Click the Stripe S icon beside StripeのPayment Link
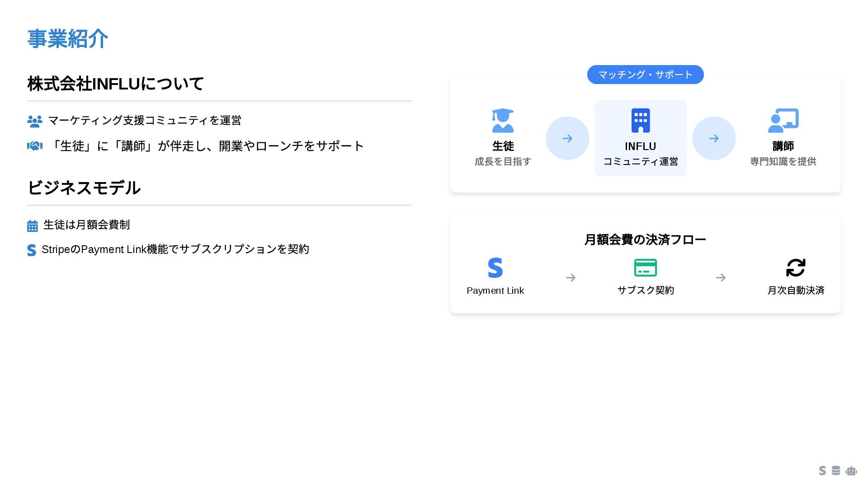The height and width of the screenshot is (488, 868). coord(32,250)
